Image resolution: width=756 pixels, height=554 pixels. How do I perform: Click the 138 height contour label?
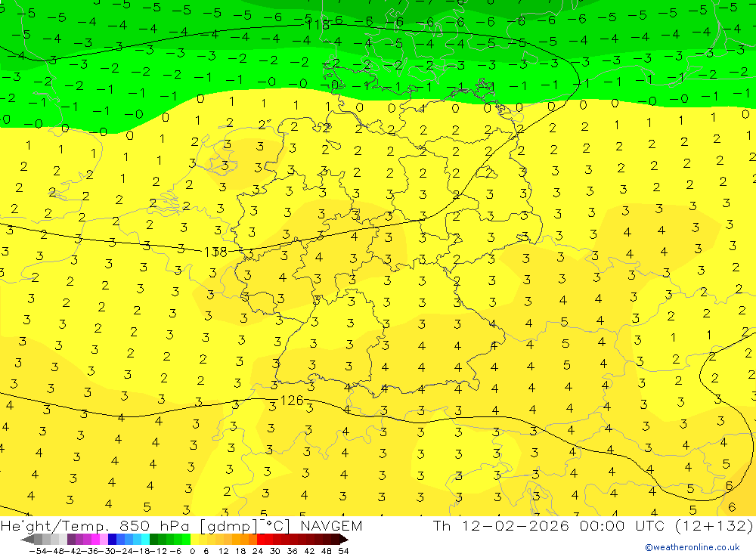[x=215, y=252]
